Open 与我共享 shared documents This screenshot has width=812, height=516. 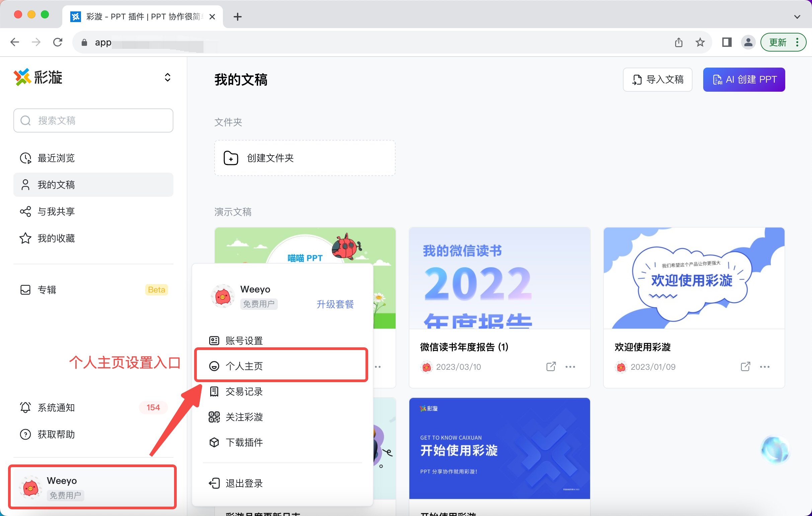point(93,211)
